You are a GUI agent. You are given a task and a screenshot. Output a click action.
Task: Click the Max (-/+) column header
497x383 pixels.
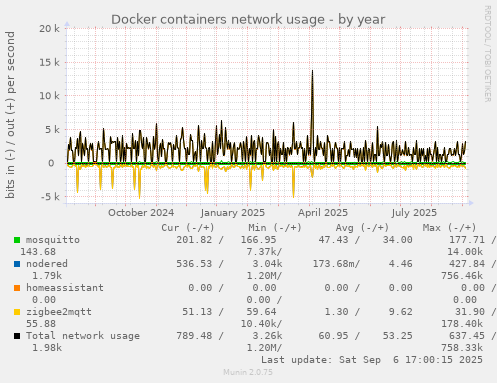pyautogui.click(x=450, y=228)
